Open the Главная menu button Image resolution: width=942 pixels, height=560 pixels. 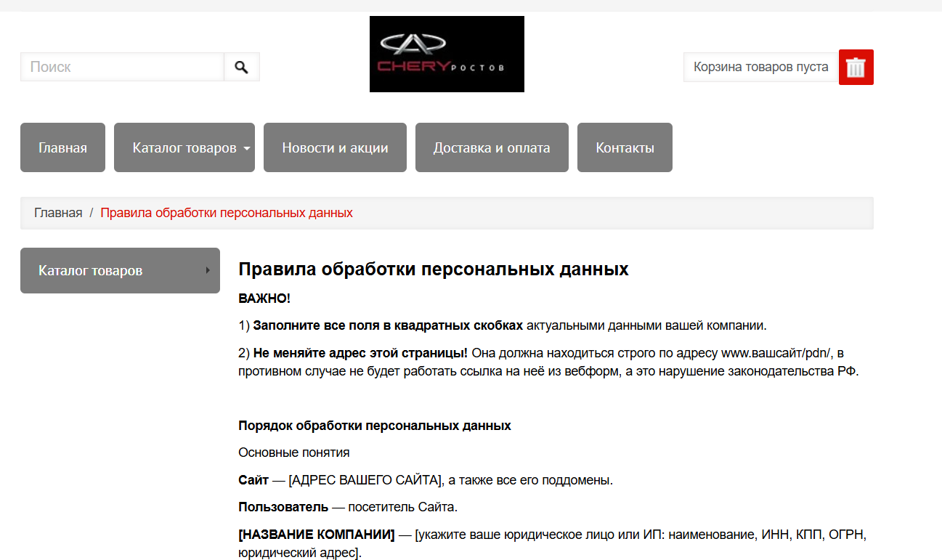pyautogui.click(x=62, y=147)
